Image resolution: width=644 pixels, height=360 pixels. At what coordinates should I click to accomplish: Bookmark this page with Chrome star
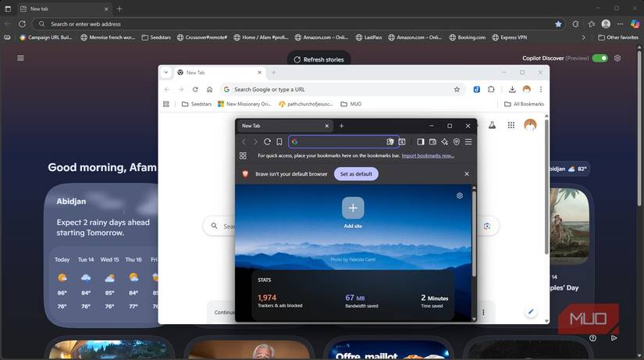pos(457,90)
